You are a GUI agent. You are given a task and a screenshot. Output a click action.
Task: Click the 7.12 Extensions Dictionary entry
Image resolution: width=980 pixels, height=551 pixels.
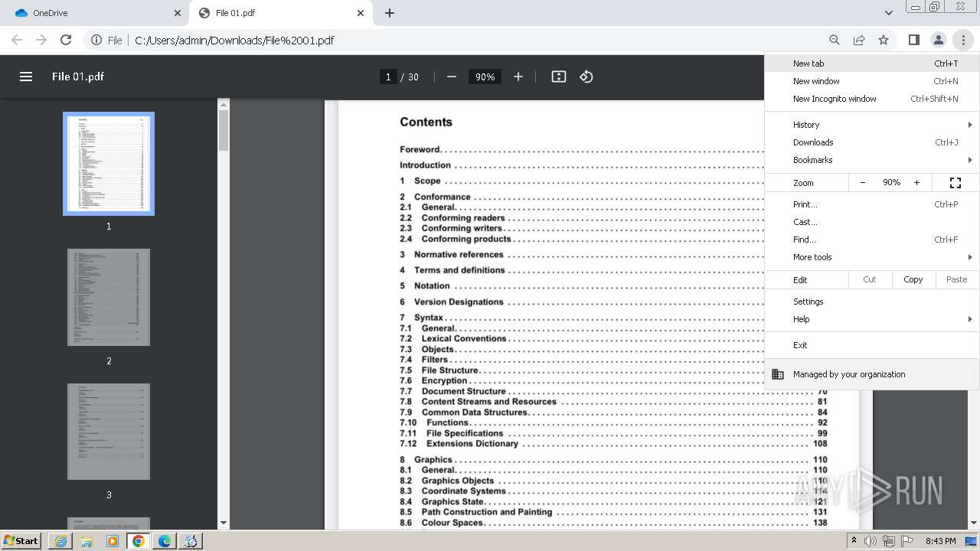pos(613,444)
